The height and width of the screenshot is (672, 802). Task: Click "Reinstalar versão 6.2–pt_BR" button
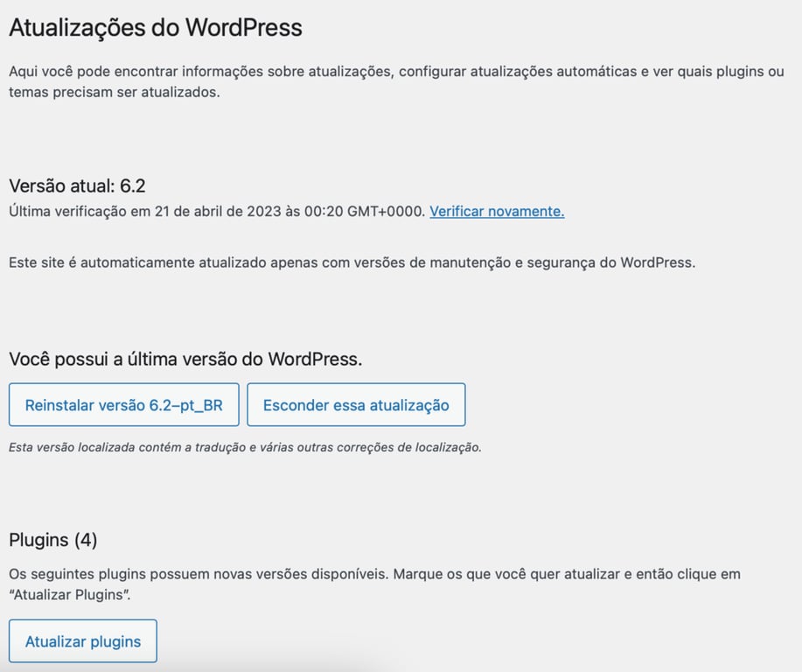pyautogui.click(x=123, y=404)
